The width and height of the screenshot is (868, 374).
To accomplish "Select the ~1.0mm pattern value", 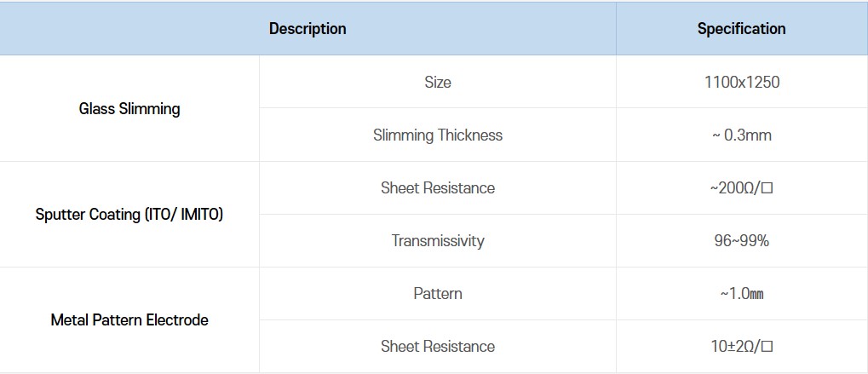I will point(741,294).
